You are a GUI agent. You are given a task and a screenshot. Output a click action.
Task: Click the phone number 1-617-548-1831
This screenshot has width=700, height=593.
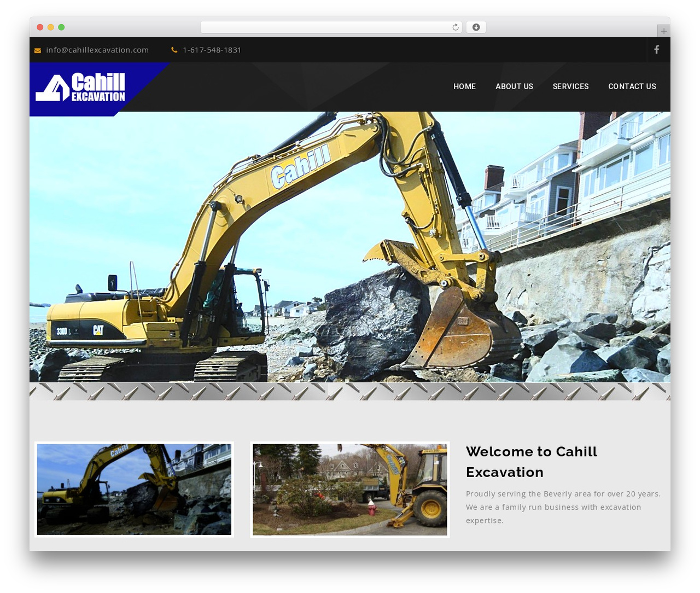(212, 50)
